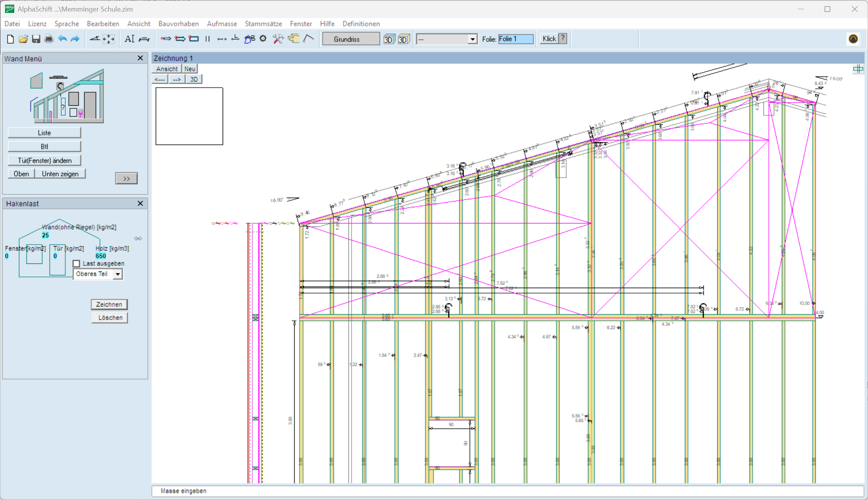Screen dimensions: 868x500
Task: Click the Zeichnen button
Action: [109, 304]
